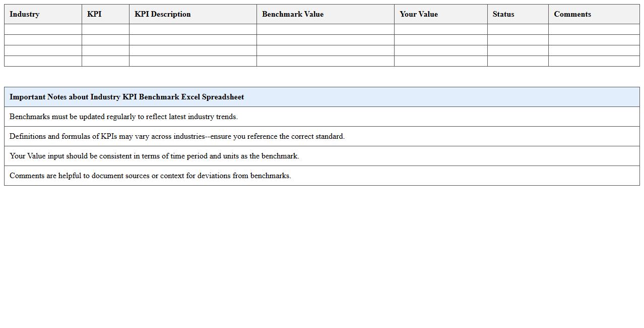
Task: Click the Important Notes section heading
Action: click(127, 97)
